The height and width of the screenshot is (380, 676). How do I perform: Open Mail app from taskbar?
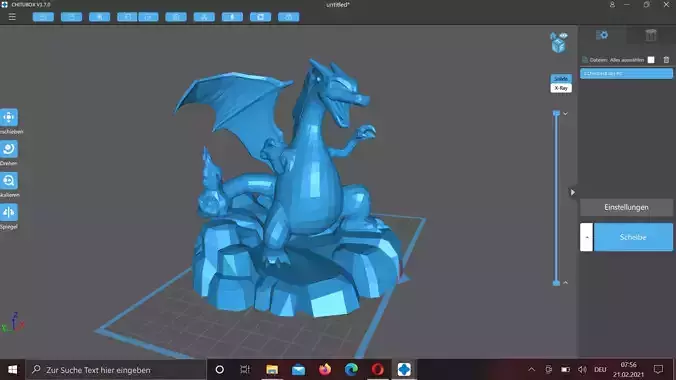coord(298,370)
